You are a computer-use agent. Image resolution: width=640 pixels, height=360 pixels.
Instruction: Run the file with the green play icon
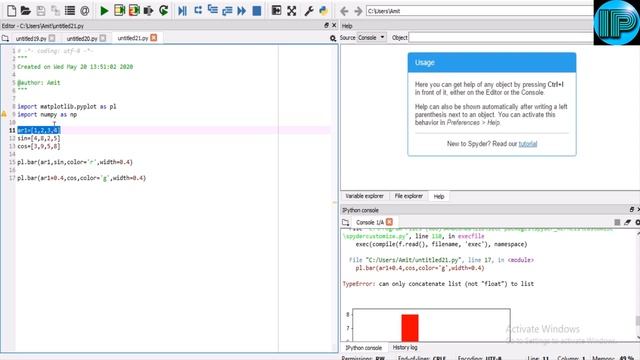click(x=104, y=11)
